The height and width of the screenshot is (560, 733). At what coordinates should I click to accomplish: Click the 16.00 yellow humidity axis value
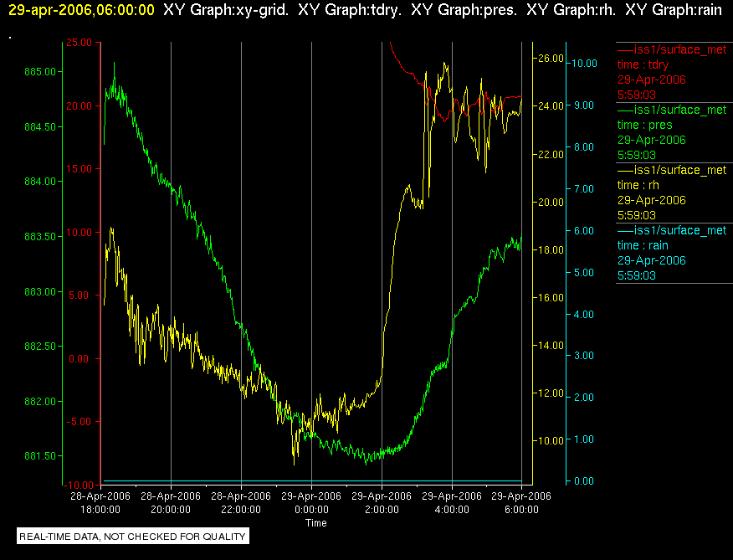point(551,297)
